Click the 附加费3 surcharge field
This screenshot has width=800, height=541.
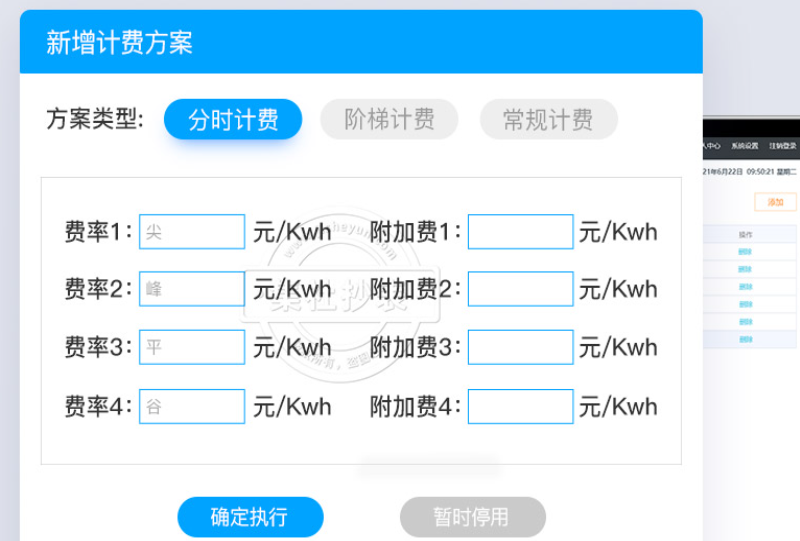[520, 347]
